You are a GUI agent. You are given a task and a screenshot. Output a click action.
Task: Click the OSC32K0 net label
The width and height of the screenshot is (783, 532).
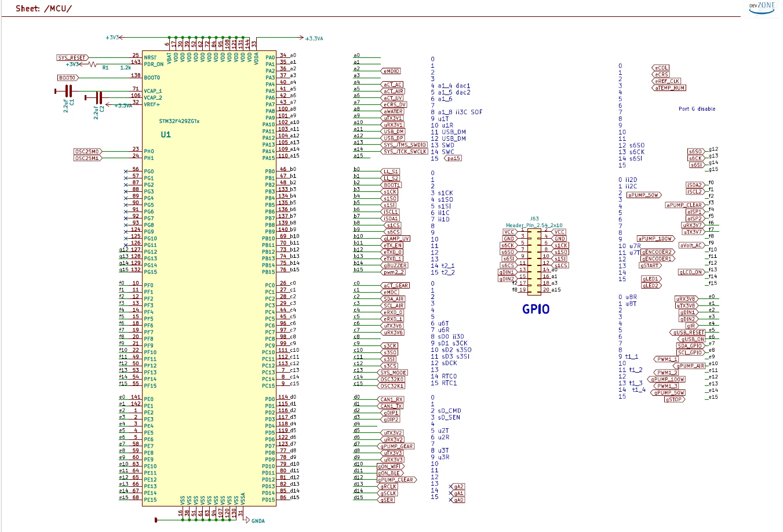coord(392,379)
